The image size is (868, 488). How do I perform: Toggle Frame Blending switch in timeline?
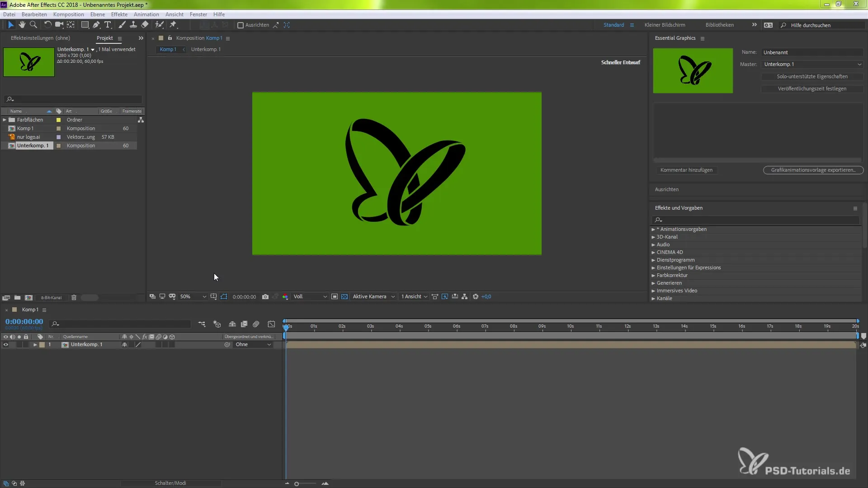point(244,324)
